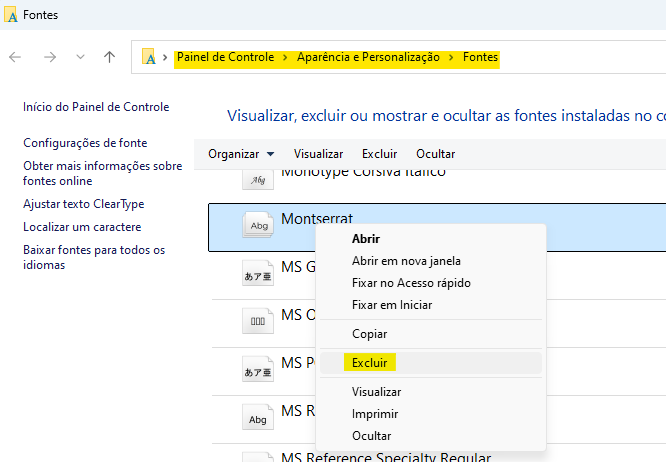Select the Montserrat font family icon
This screenshot has height=462, width=666.
pyautogui.click(x=258, y=225)
